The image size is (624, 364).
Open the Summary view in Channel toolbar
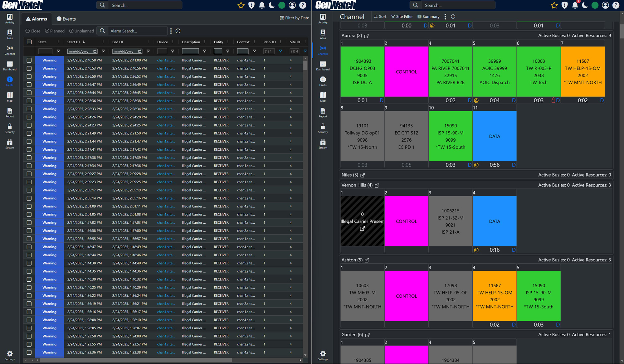tap(428, 17)
